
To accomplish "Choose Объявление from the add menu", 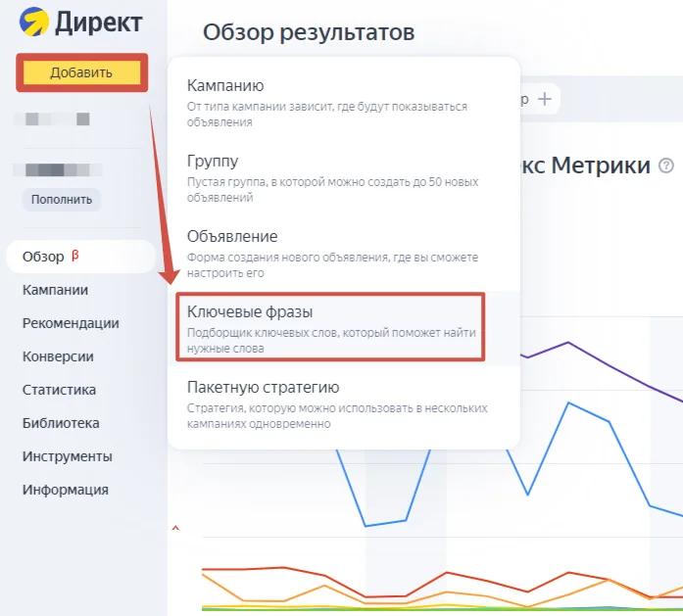I will coord(344,254).
